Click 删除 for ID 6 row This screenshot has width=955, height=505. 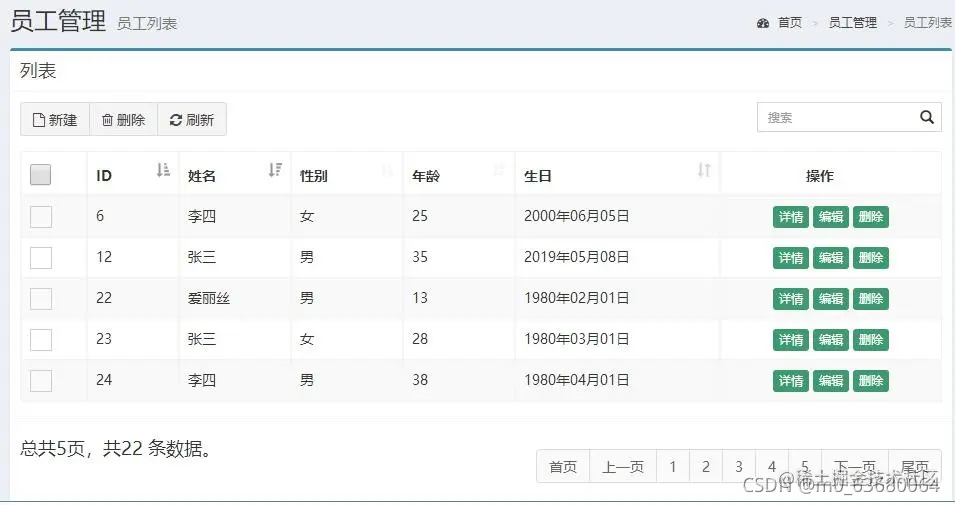pos(871,217)
